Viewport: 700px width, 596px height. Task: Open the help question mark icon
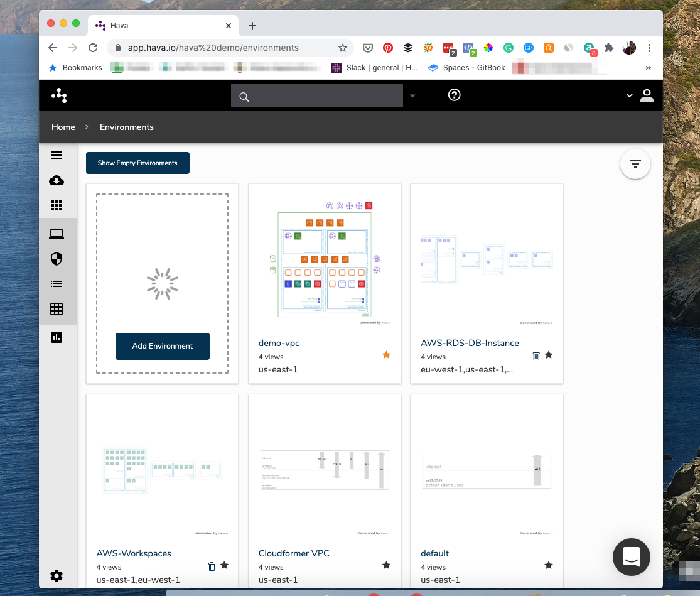(x=454, y=95)
